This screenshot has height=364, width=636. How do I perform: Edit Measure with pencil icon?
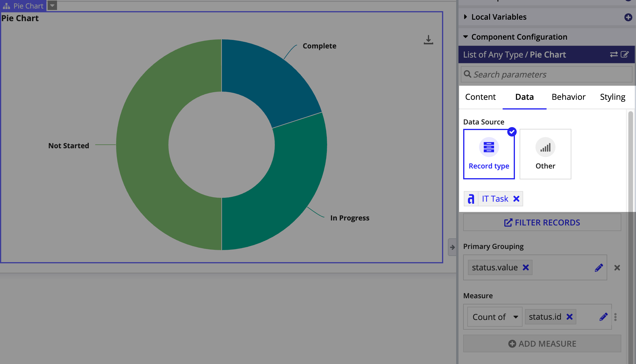(603, 317)
